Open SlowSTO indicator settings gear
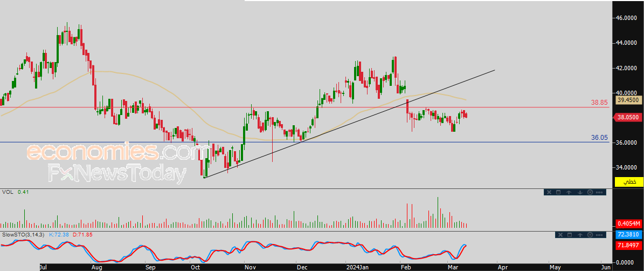This screenshot has width=644, height=271. point(590,235)
